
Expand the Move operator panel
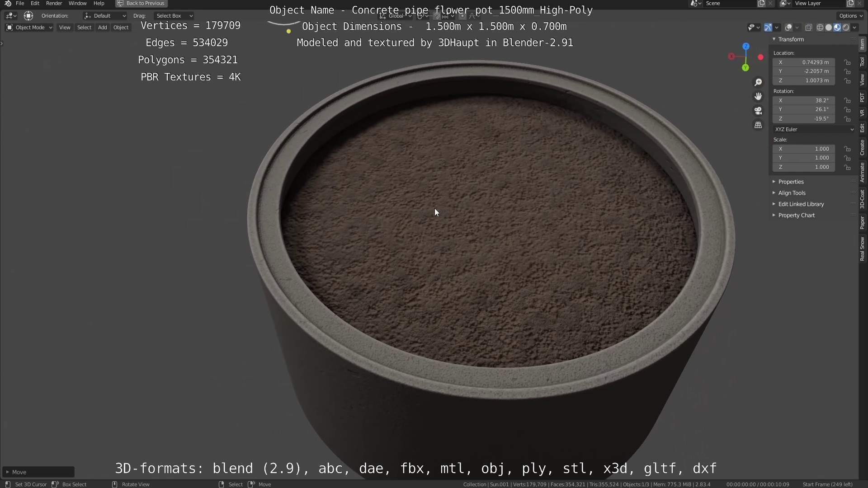coord(38,472)
